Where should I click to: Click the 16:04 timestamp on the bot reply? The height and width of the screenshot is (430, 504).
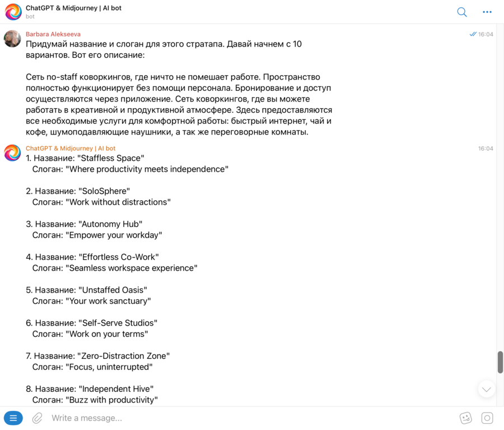click(x=486, y=149)
